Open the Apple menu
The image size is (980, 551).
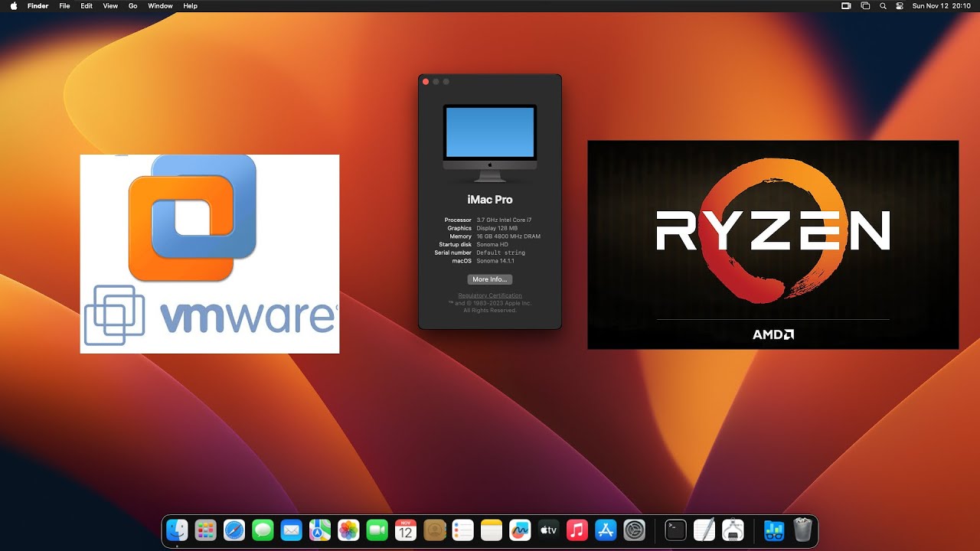(x=13, y=5)
